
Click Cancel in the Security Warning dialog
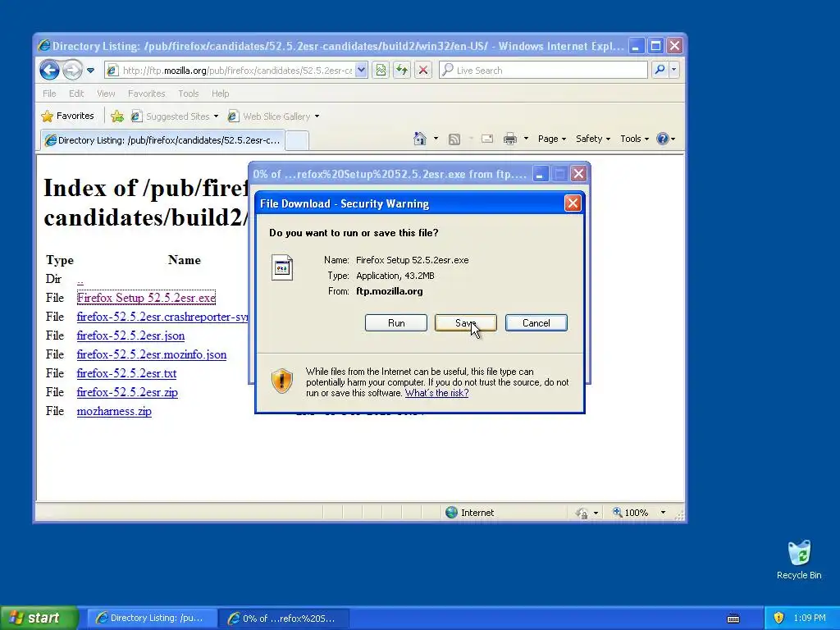pyautogui.click(x=536, y=323)
